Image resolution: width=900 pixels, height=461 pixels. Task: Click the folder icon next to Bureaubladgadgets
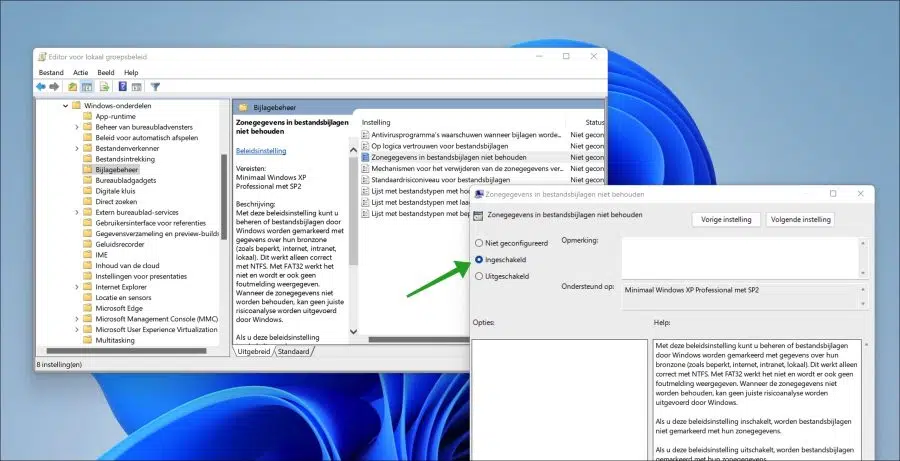87,180
